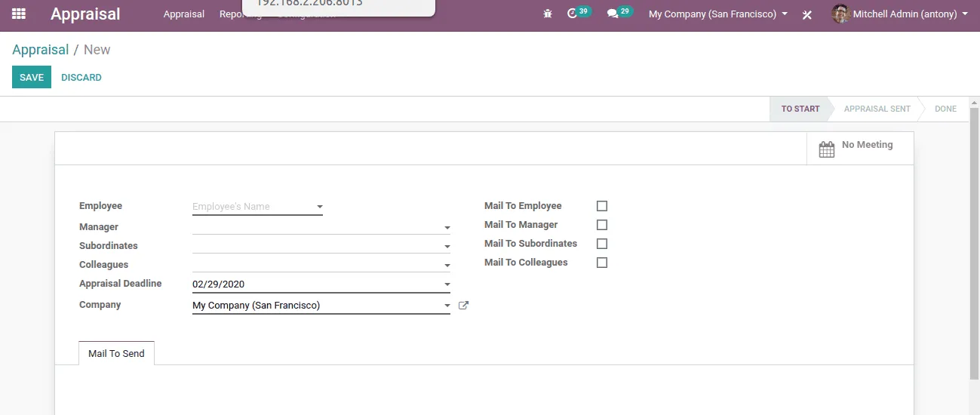This screenshot has height=415, width=980.
Task: Tick Mail To Subordinates checkbox
Action: coord(602,244)
